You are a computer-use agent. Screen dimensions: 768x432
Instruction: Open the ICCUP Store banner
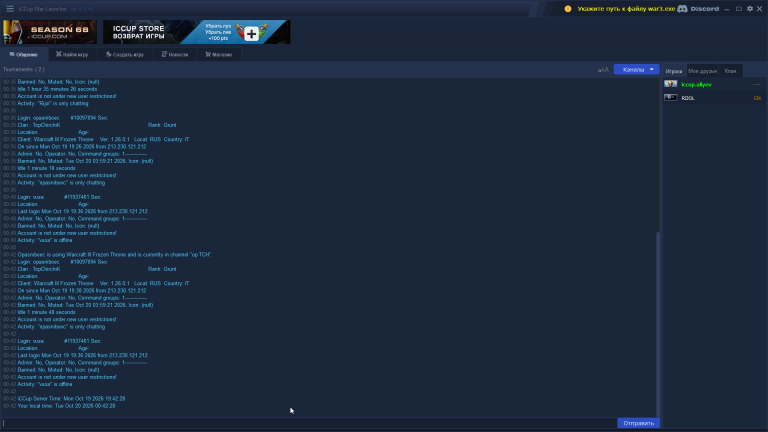click(x=196, y=32)
